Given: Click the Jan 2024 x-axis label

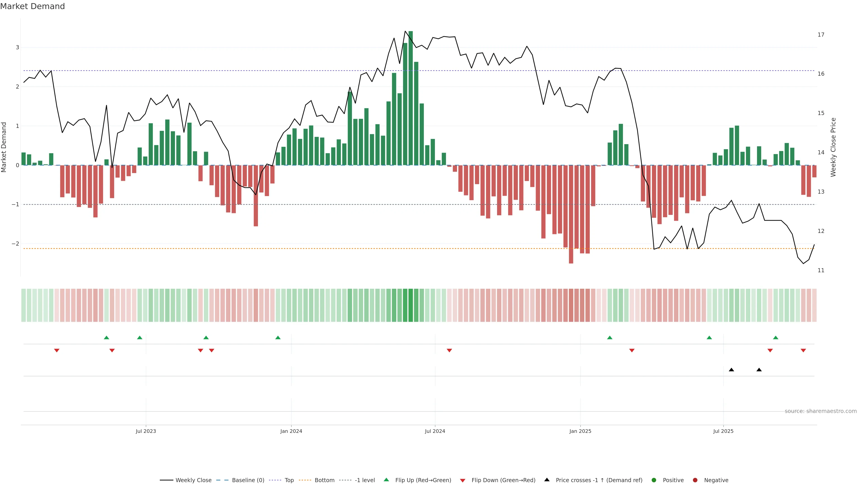Looking at the screenshot, I should tap(291, 431).
